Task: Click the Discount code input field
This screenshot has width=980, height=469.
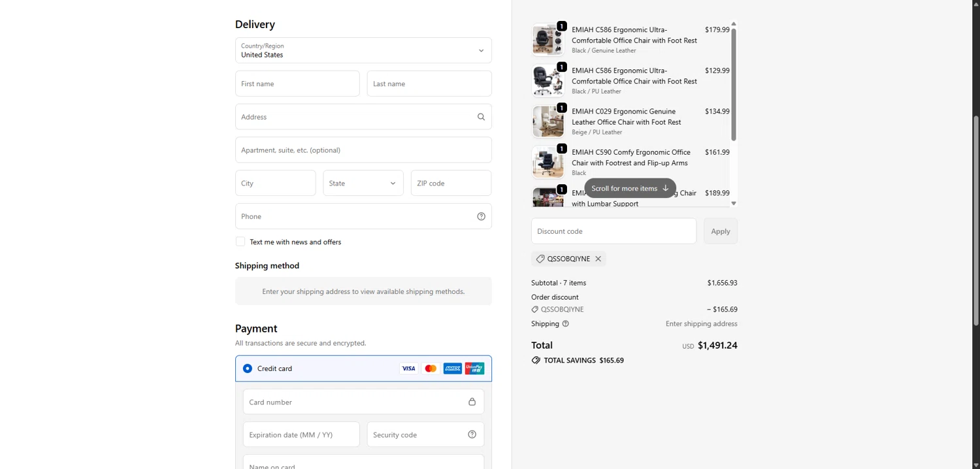Action: [613, 231]
